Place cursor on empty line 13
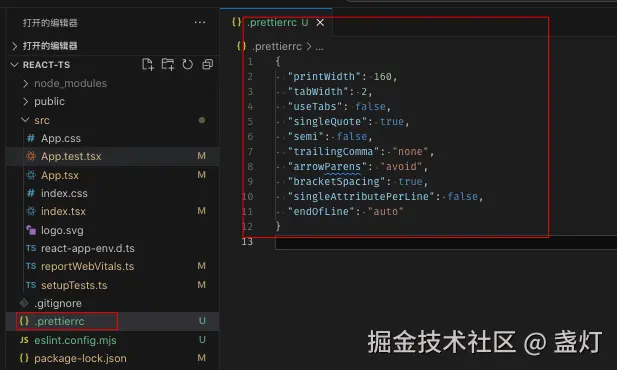This screenshot has width=617, height=370. pyautogui.click(x=445, y=242)
